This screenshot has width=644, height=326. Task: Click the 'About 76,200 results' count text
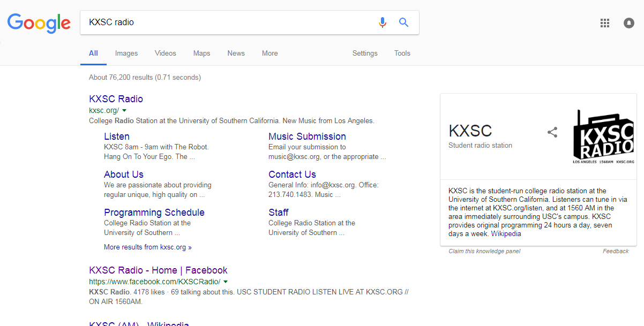click(x=145, y=78)
